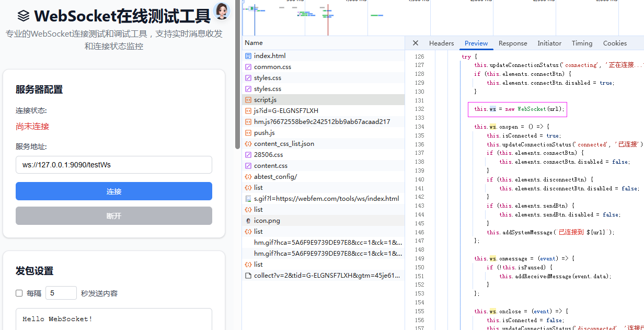The width and height of the screenshot is (644, 330).
Task: Open the 28506.css request
Action: pyautogui.click(x=323, y=155)
